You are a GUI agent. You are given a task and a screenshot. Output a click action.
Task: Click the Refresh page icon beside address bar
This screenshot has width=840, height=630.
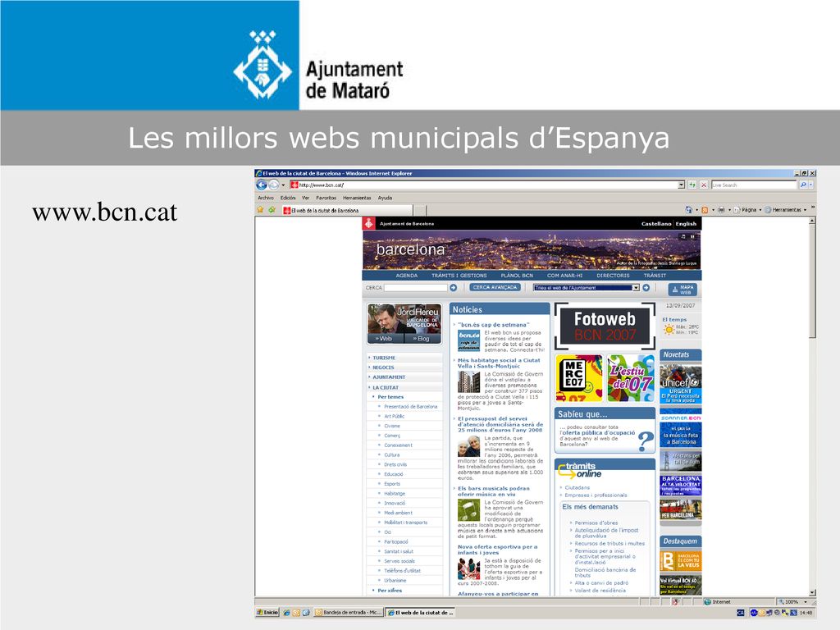692,185
